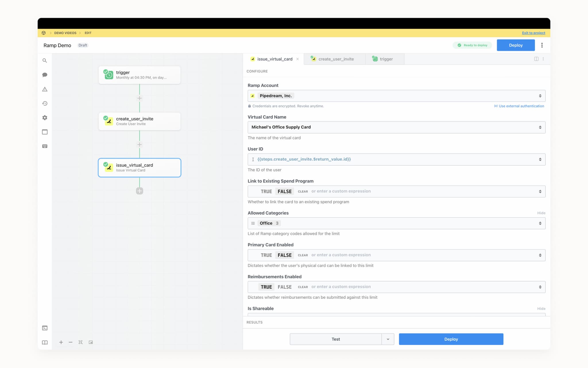Switch to the trigger tab
The width and height of the screenshot is (588, 368).
385,59
